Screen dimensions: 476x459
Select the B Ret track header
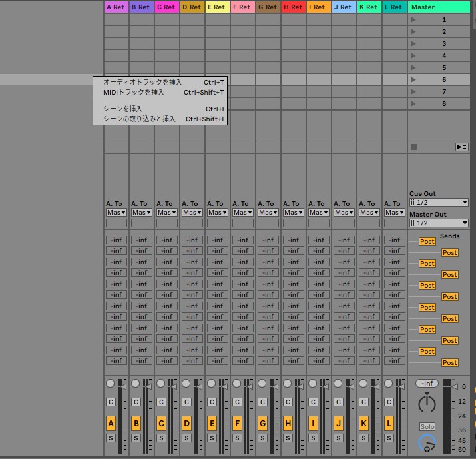click(141, 7)
